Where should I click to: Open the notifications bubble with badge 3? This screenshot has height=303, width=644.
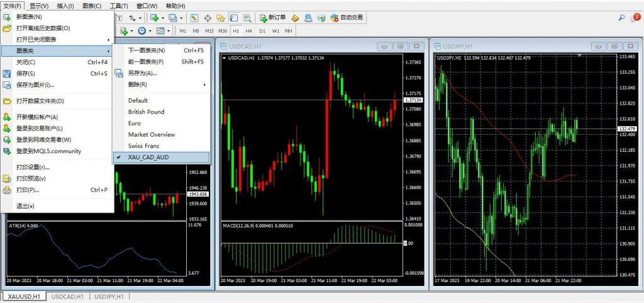click(635, 17)
